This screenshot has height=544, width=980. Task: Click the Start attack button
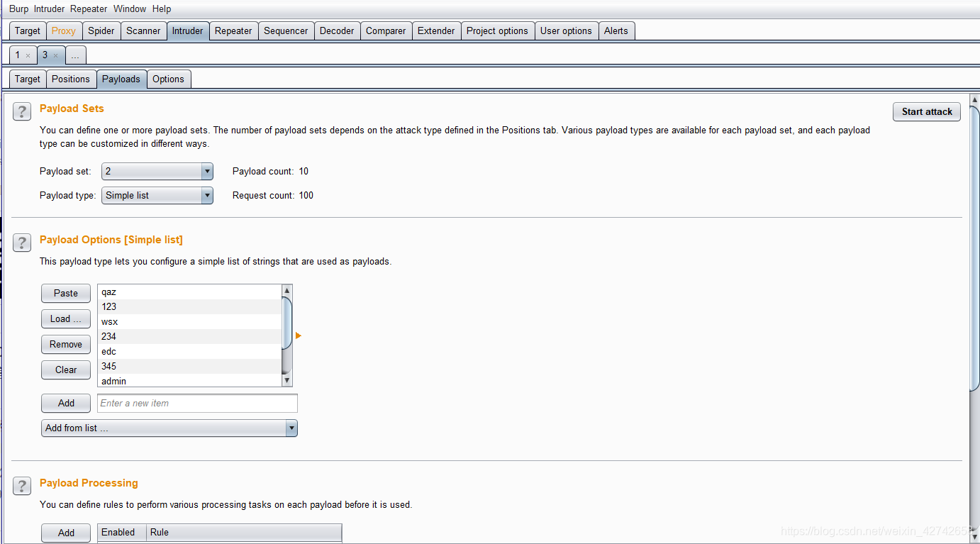point(927,111)
